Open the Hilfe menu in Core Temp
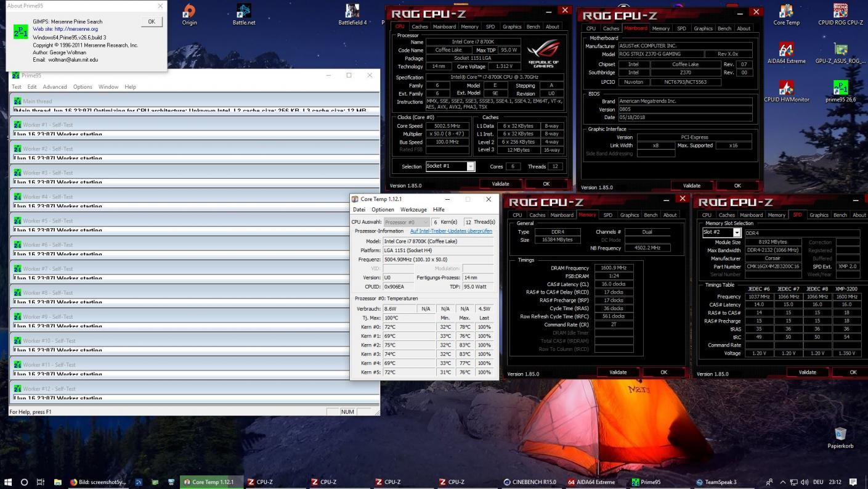This screenshot has height=489, width=868. [x=439, y=210]
